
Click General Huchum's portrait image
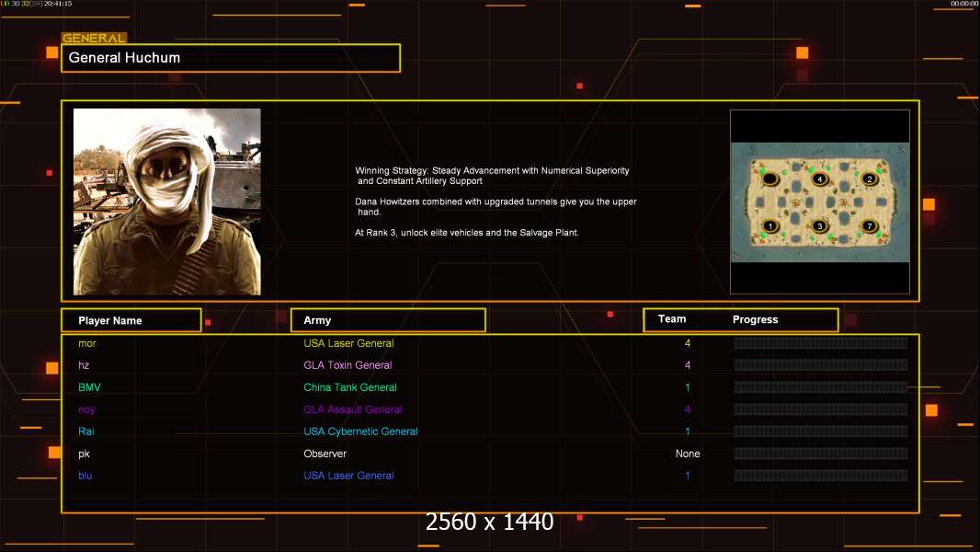tap(167, 201)
